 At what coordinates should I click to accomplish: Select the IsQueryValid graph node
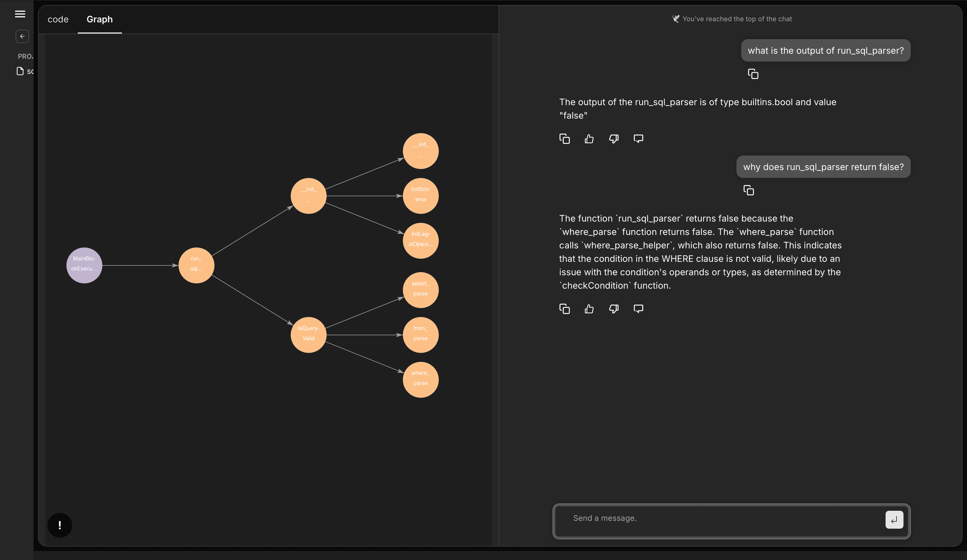(x=308, y=335)
